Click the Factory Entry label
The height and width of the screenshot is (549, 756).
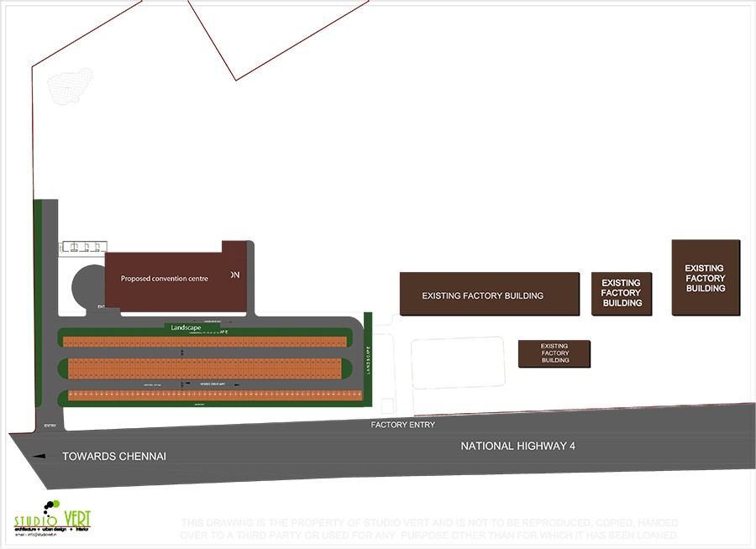(x=403, y=425)
